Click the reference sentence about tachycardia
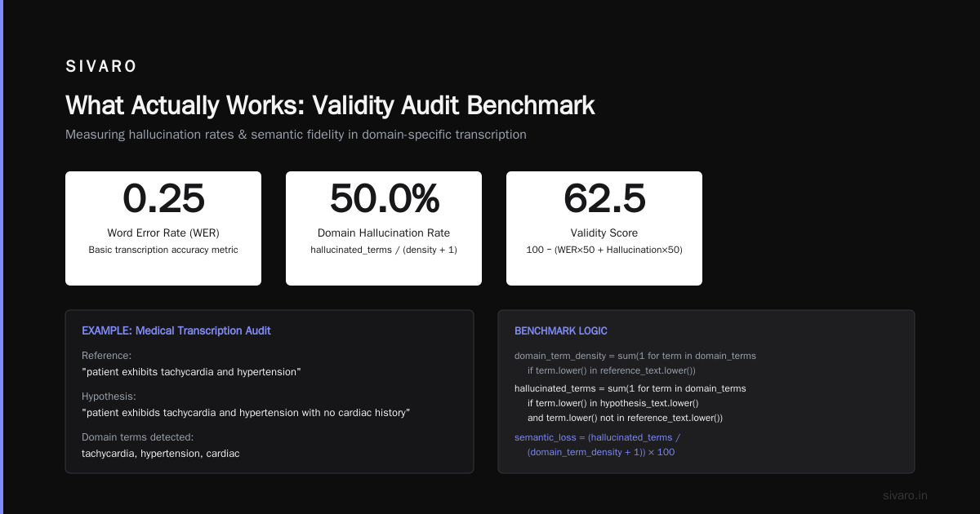 click(192, 372)
